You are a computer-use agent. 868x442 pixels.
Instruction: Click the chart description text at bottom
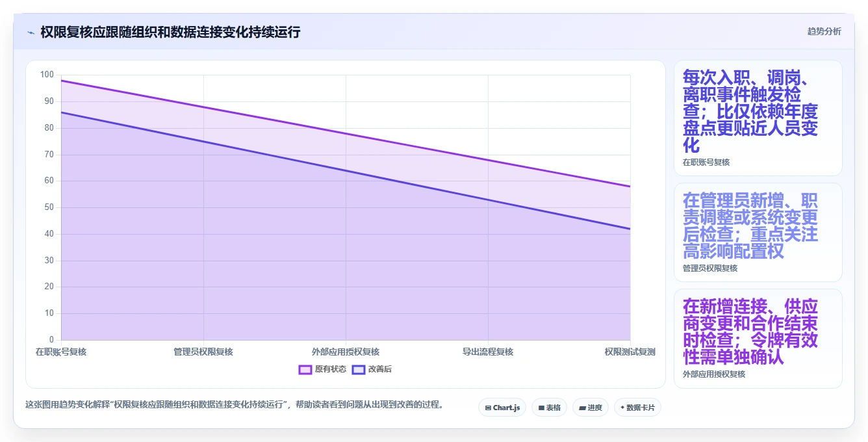click(x=236, y=404)
